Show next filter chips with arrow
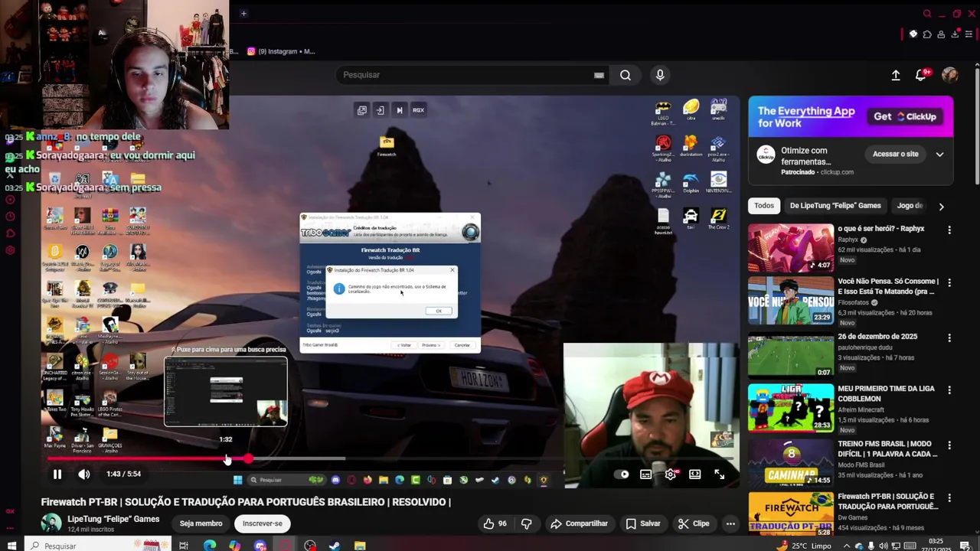Viewport: 980px width, 551px height. tap(941, 206)
